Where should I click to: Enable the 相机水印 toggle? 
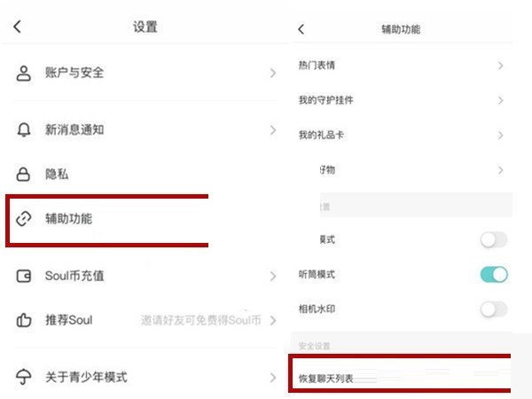coord(493,309)
